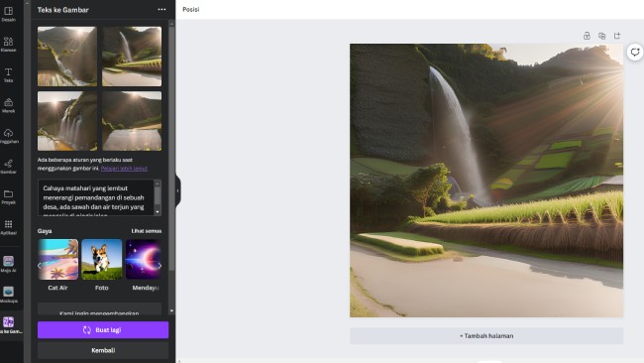
Task: Select the Teks tool in sidebar
Action: 8,74
